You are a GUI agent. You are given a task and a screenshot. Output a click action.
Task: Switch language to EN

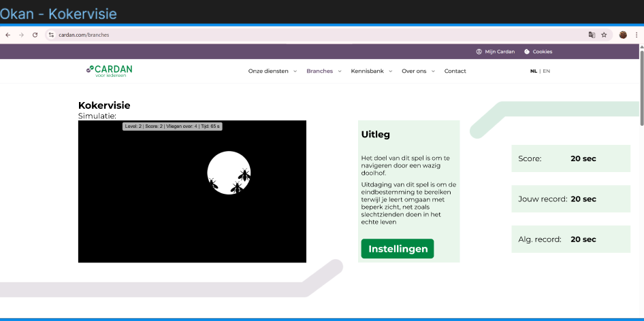(546, 71)
